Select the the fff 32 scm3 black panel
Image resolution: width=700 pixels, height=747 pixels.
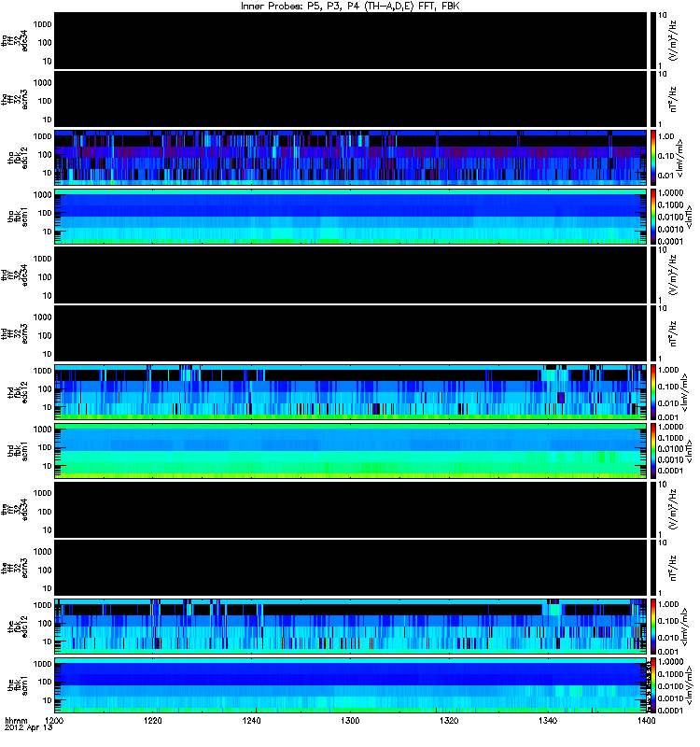tap(350, 568)
